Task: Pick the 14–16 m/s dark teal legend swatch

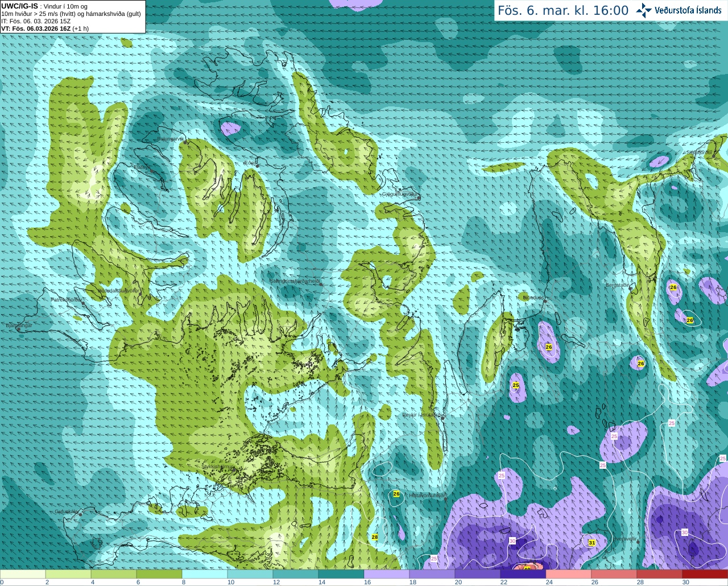Action: [x=341, y=574]
